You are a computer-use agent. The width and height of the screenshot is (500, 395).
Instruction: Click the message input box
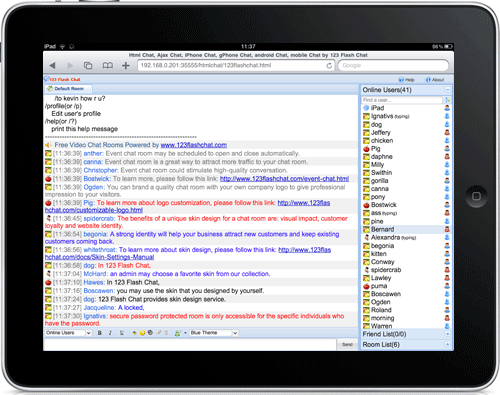pos(190,344)
